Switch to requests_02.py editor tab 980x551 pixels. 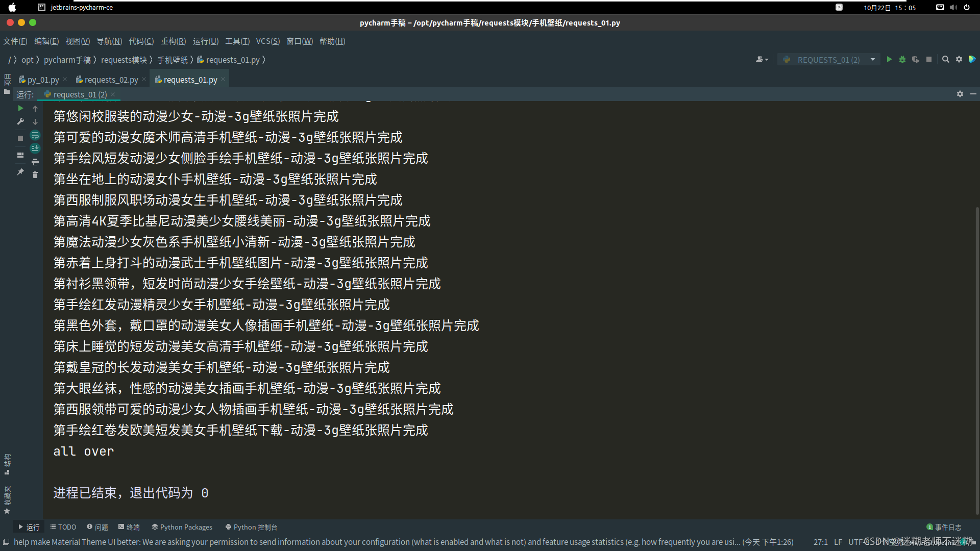pyautogui.click(x=111, y=80)
